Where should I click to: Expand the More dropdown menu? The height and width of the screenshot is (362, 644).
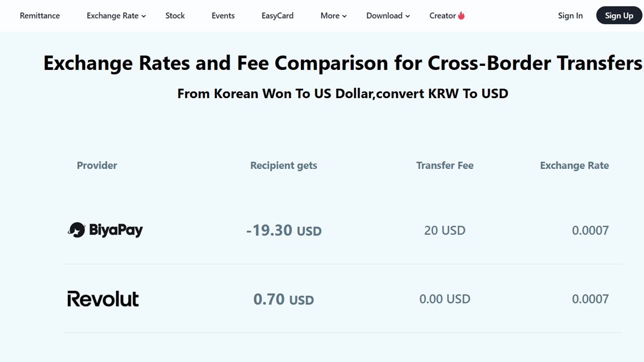[x=333, y=16]
